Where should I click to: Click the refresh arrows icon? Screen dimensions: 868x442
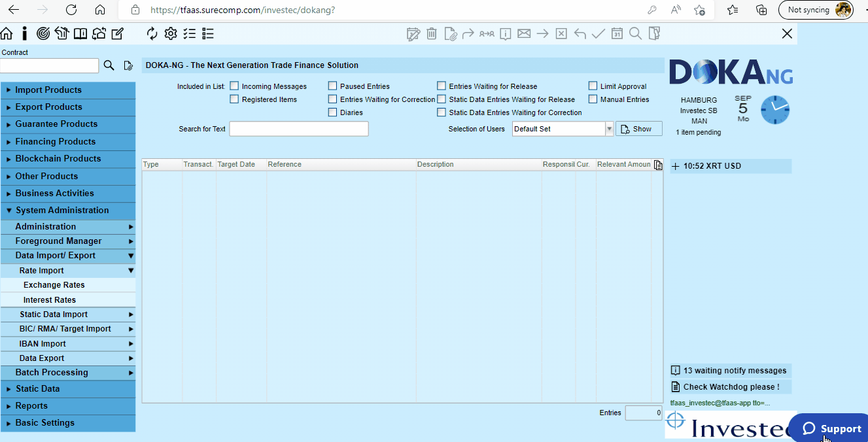coord(152,33)
